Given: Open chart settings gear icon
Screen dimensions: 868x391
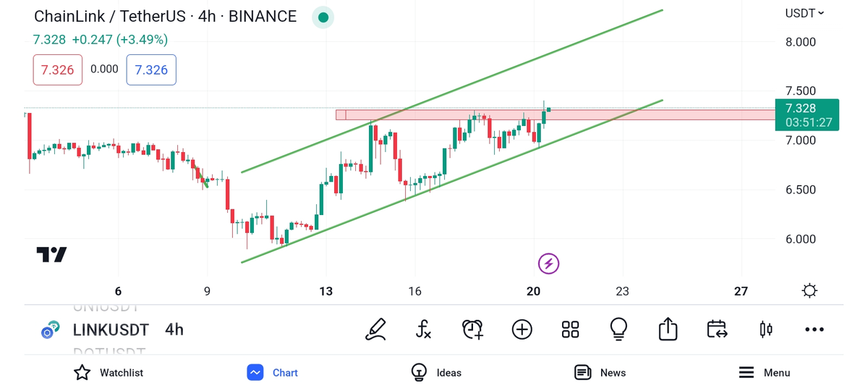Looking at the screenshot, I should click(809, 291).
